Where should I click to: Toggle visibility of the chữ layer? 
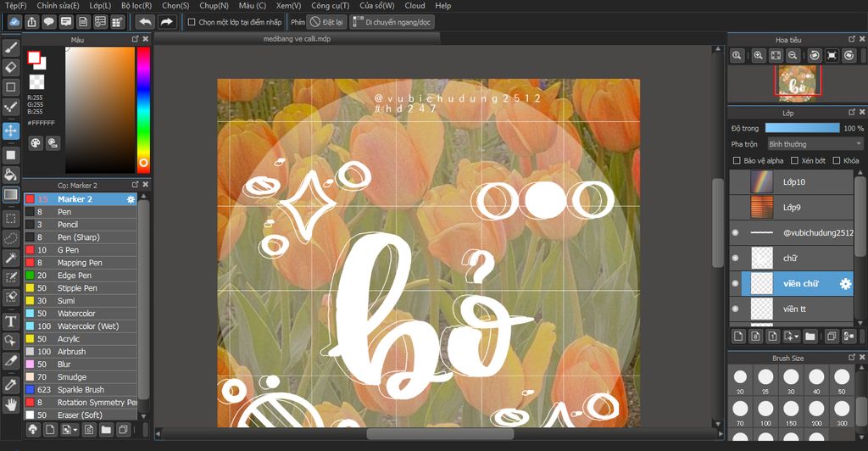point(735,258)
